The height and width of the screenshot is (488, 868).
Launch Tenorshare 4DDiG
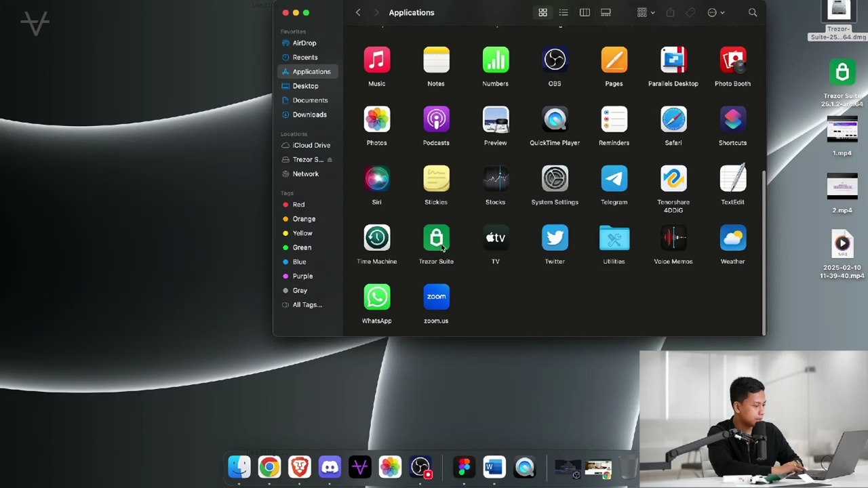point(673,180)
